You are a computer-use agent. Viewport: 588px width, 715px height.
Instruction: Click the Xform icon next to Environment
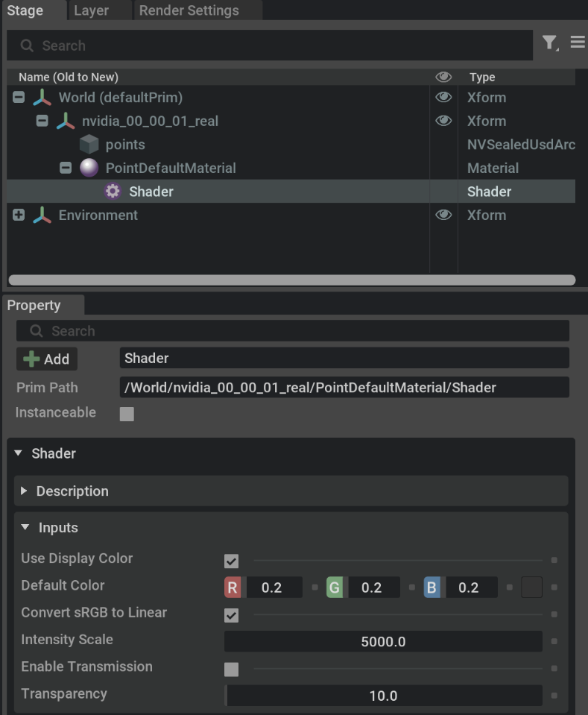45,215
